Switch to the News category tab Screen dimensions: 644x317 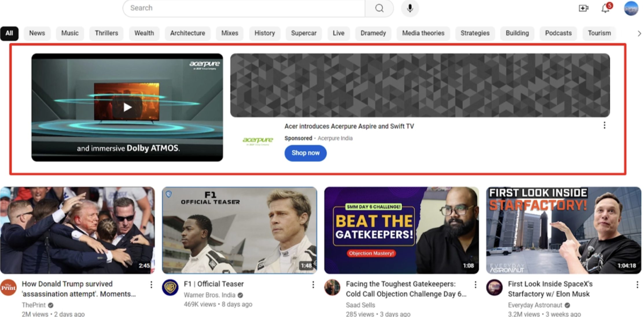[37, 33]
